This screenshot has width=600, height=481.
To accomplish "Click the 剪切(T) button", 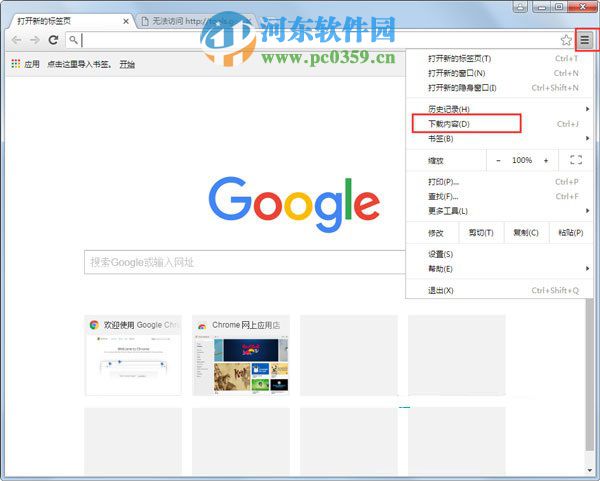I will (x=481, y=233).
